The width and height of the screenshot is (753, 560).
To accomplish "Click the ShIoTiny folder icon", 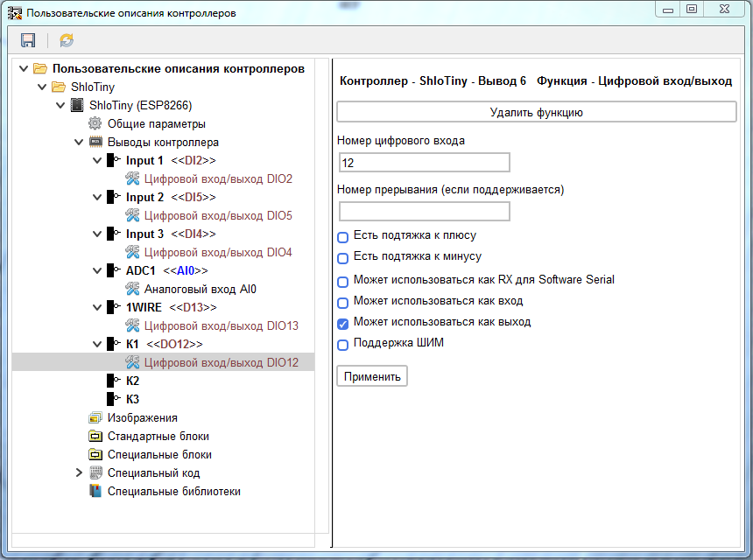I will 58,87.
